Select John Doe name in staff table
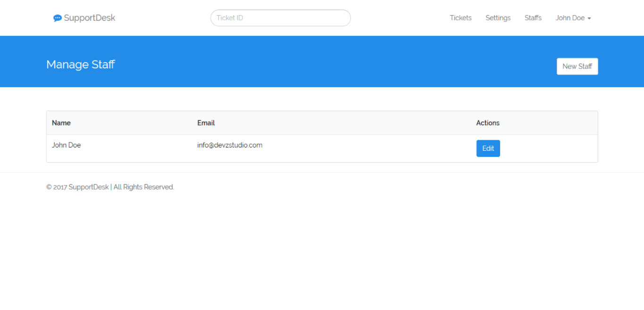Screen dimensions: 644x310 click(67, 145)
